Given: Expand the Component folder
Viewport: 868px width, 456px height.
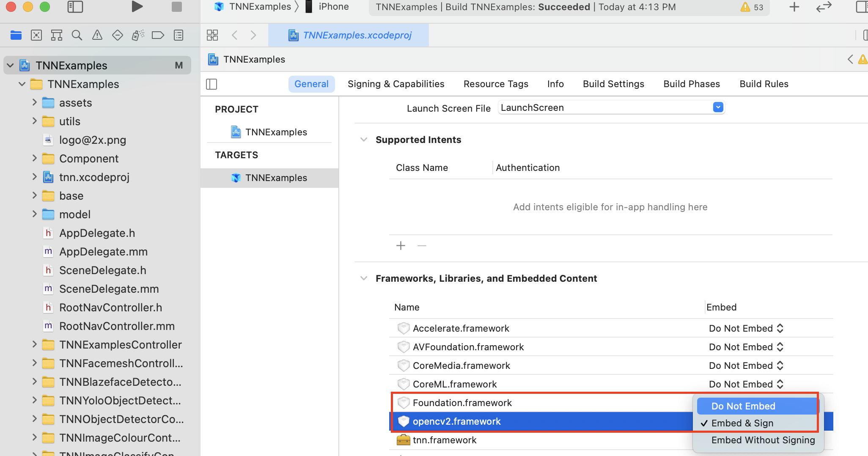Looking at the screenshot, I should 34,158.
